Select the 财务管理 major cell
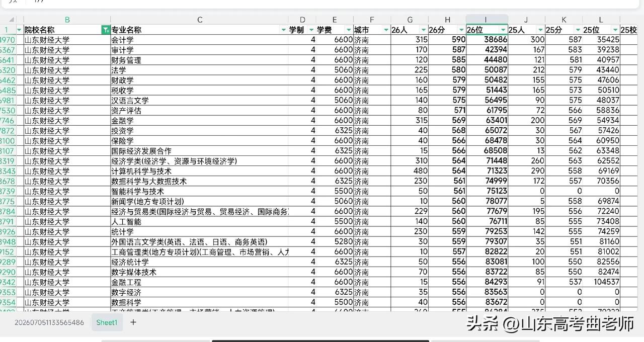This screenshot has height=342, width=644. pyautogui.click(x=199, y=60)
